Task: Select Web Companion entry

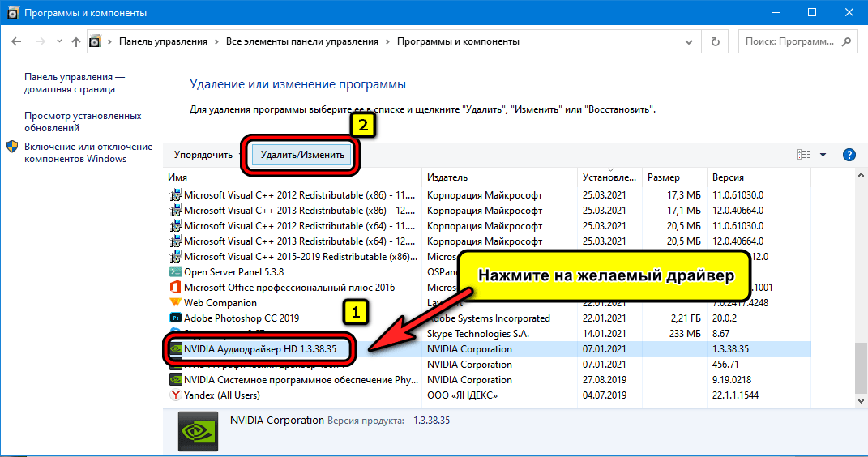Action: (220, 303)
